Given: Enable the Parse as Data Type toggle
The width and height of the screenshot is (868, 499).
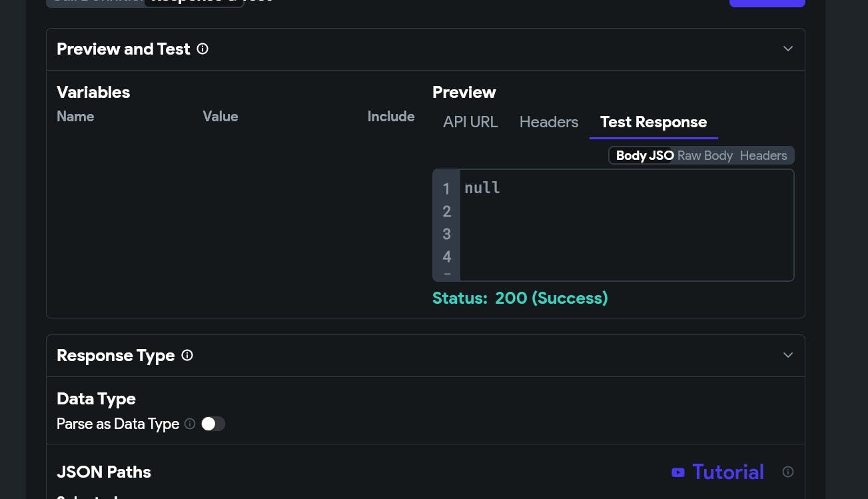Looking at the screenshot, I should [213, 424].
